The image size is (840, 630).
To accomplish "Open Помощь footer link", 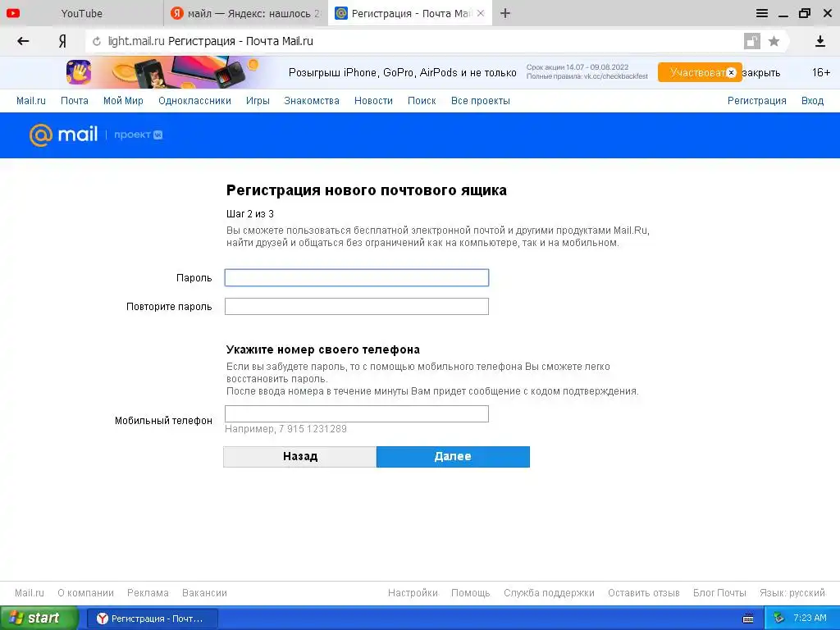I will click(470, 593).
